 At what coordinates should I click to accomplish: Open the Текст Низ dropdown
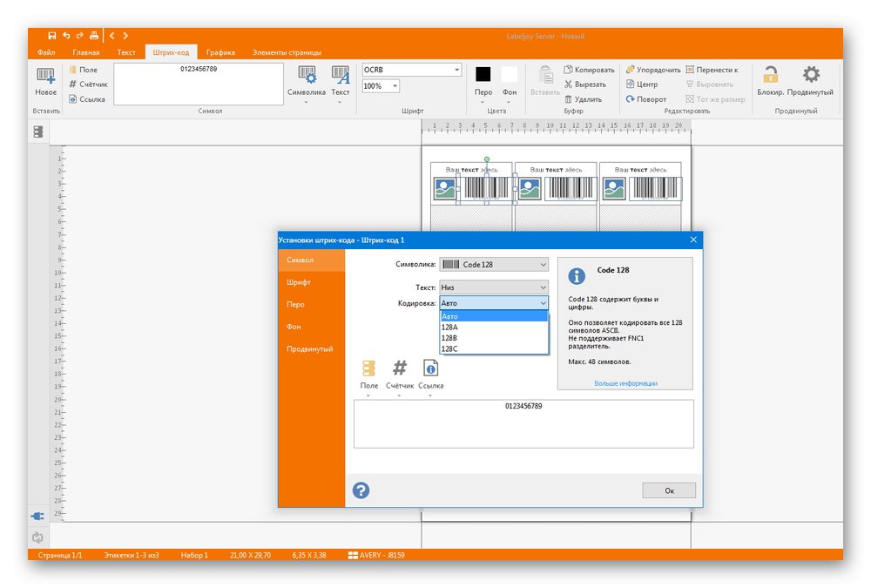click(494, 287)
